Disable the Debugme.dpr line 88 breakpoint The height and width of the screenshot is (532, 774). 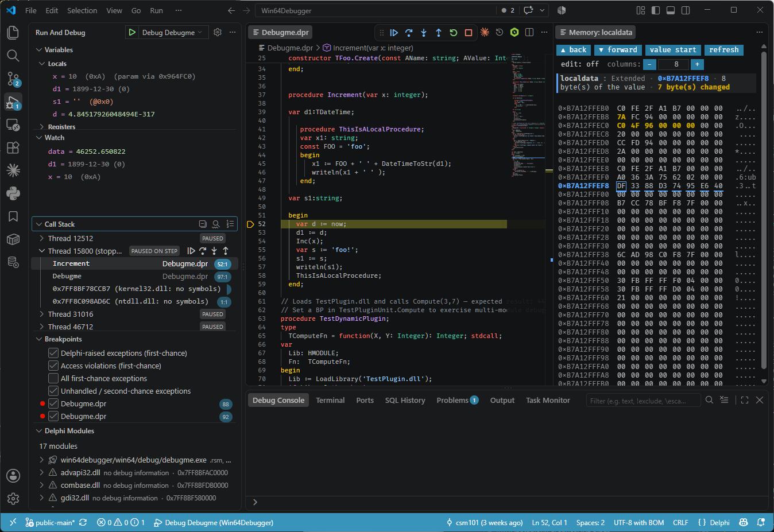(x=53, y=404)
